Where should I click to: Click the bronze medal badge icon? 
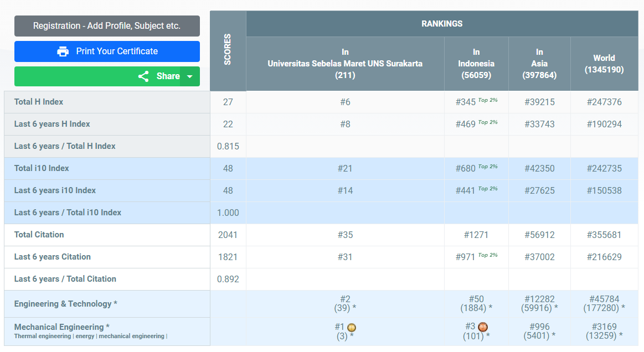pyautogui.click(x=483, y=327)
